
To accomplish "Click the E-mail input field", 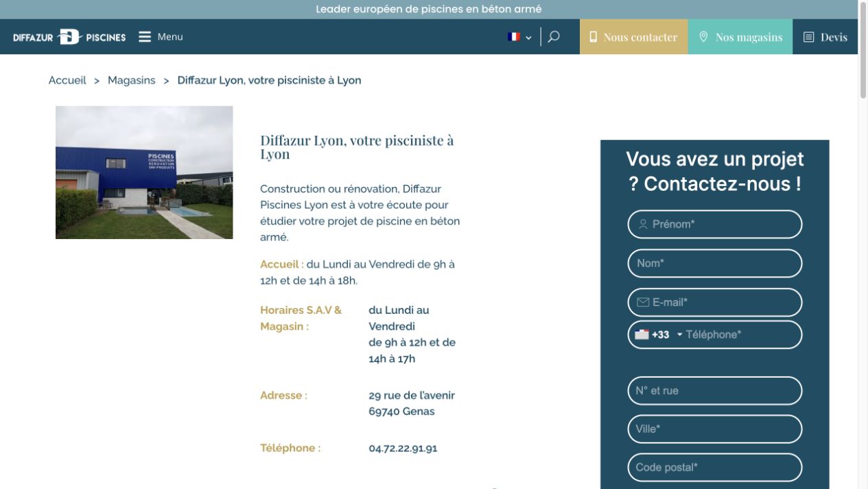I will (x=714, y=302).
